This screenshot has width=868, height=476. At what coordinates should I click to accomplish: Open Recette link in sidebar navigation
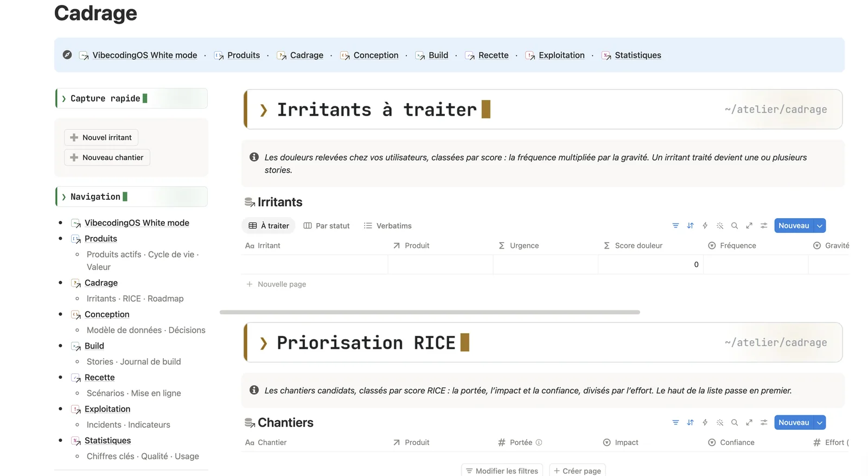(x=100, y=378)
